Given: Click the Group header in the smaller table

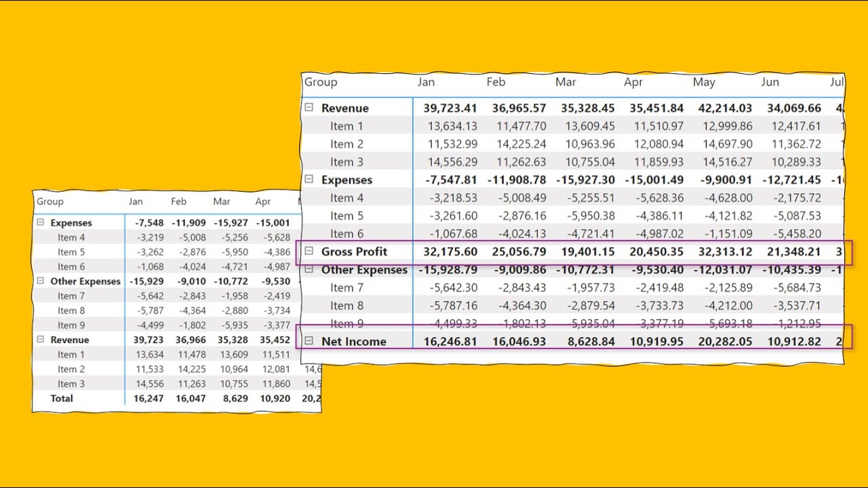Looking at the screenshot, I should tap(50, 201).
